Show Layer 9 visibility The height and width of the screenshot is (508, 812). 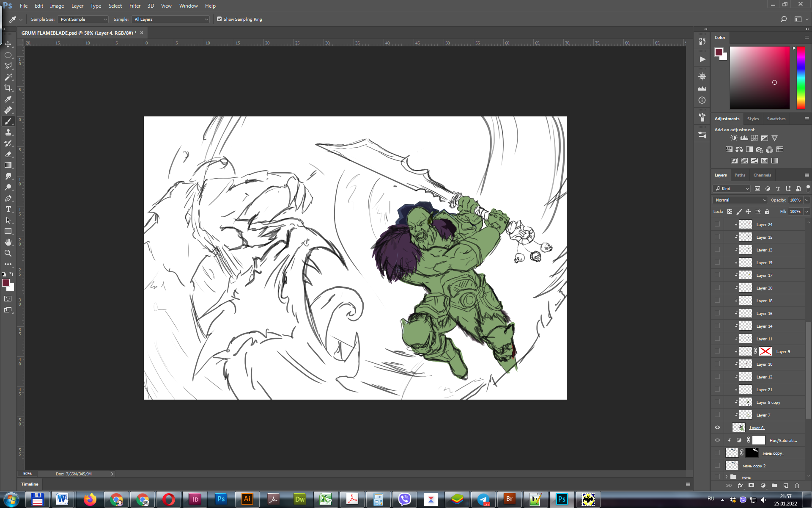click(x=717, y=351)
